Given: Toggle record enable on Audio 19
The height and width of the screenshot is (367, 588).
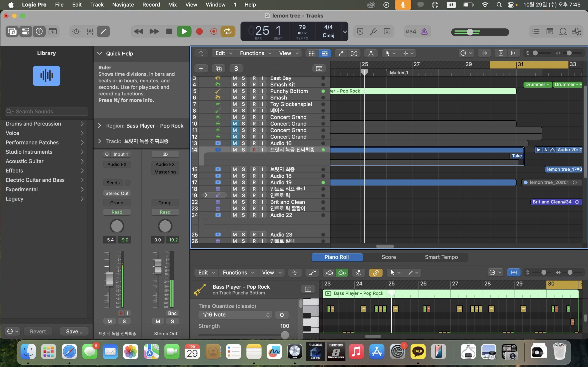Looking at the screenshot, I should pos(254,182).
